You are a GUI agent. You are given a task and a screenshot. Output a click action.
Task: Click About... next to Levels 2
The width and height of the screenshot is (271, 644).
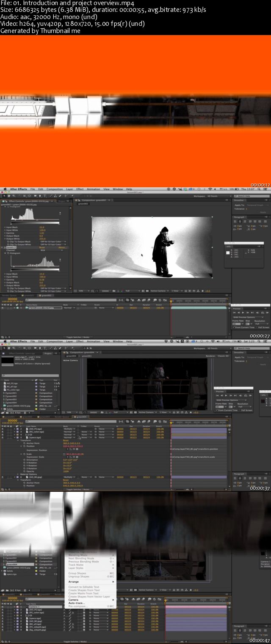(x=62, y=247)
